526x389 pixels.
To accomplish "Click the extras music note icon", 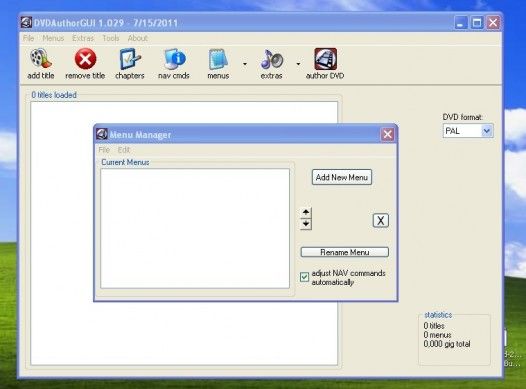I will [x=271, y=59].
